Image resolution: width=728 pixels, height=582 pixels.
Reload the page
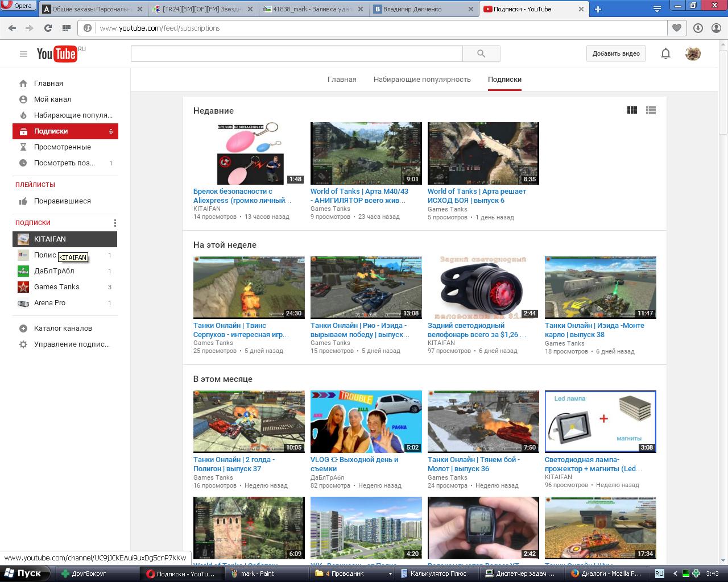pos(48,28)
